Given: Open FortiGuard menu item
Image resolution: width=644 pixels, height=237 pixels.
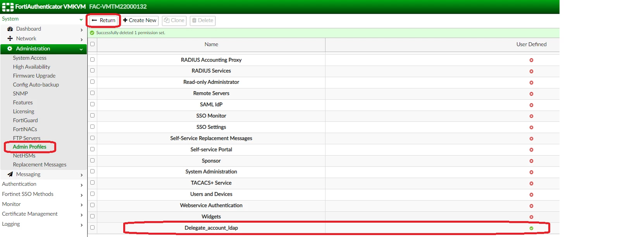Looking at the screenshot, I should pos(25,121).
